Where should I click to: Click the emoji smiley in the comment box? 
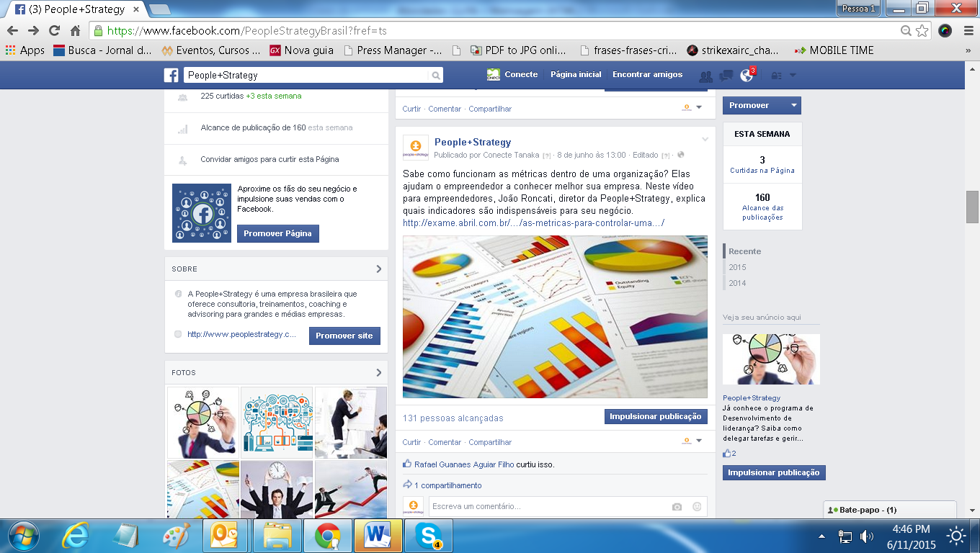pyautogui.click(x=697, y=507)
